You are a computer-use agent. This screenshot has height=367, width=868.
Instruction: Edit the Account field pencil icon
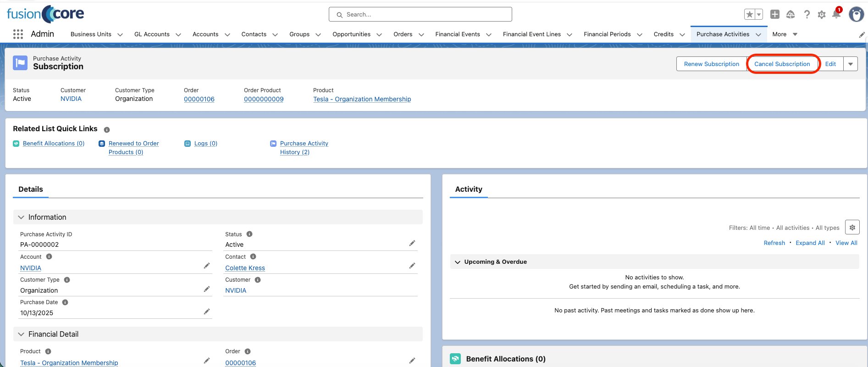click(x=207, y=266)
